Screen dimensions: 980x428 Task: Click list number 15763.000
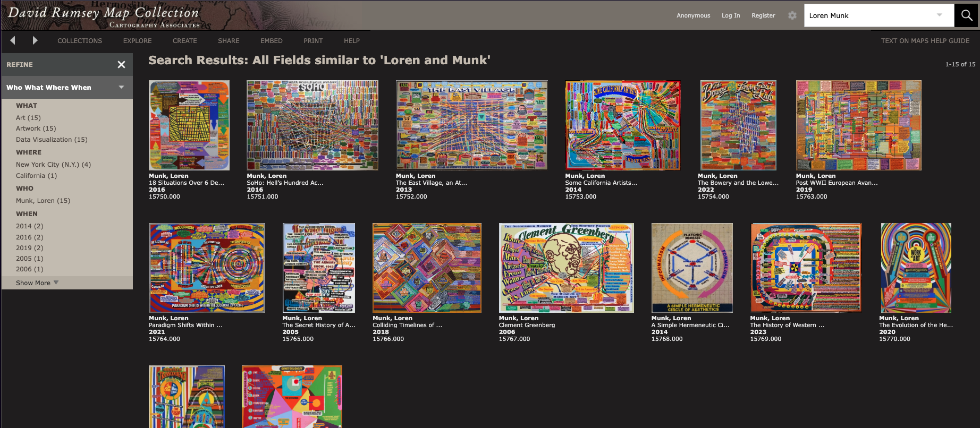812,196
